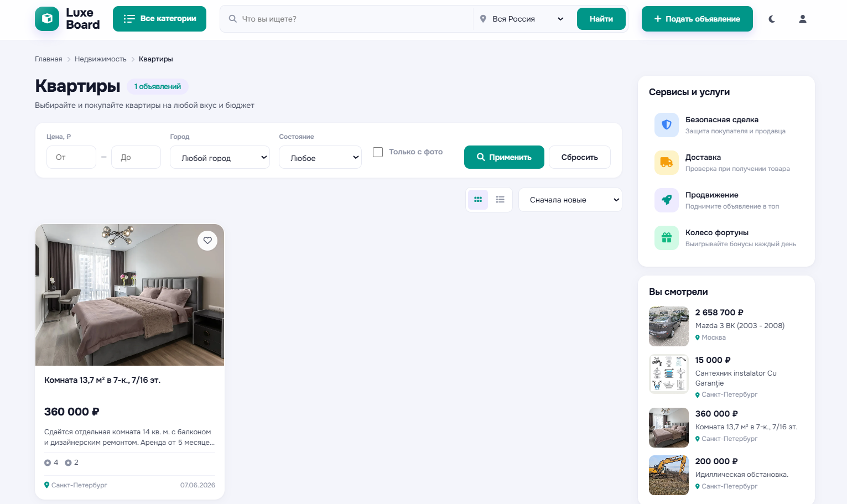Click the Найти search button

click(x=601, y=19)
